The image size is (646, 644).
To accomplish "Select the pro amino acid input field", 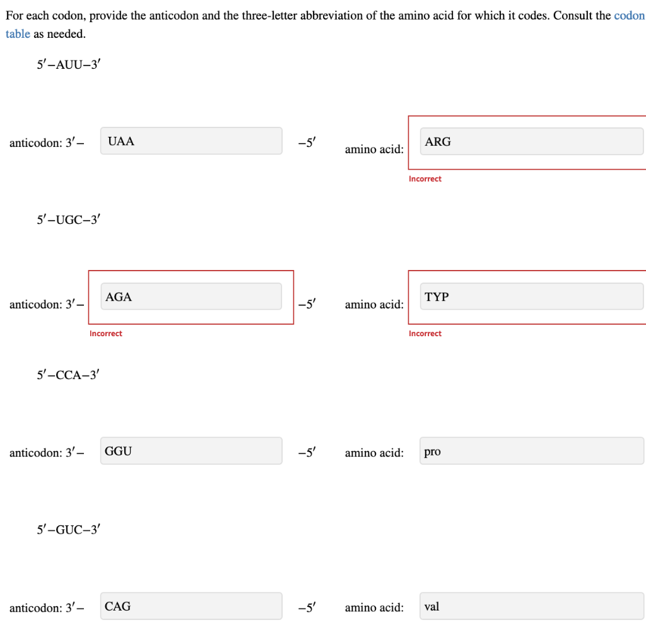I will click(x=532, y=450).
